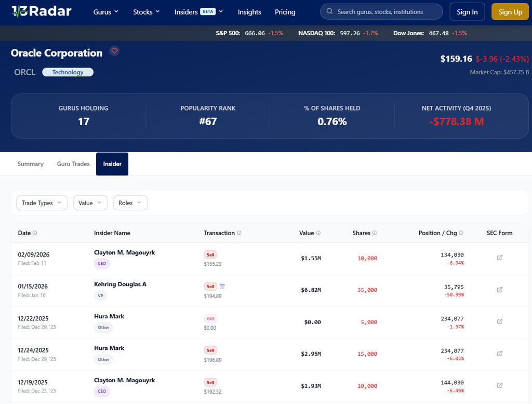Open the Stocks navigation menu
Screen dimensions: 532x404
tap(147, 12)
